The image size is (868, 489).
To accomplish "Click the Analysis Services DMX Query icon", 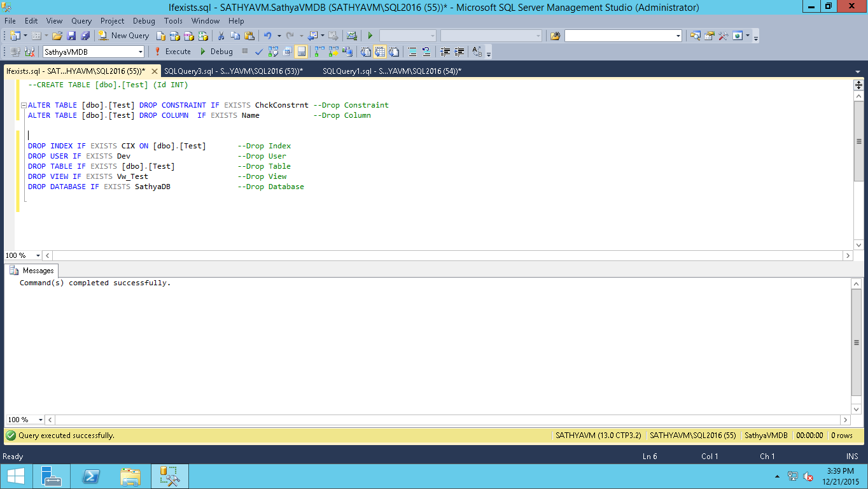I will (188, 36).
